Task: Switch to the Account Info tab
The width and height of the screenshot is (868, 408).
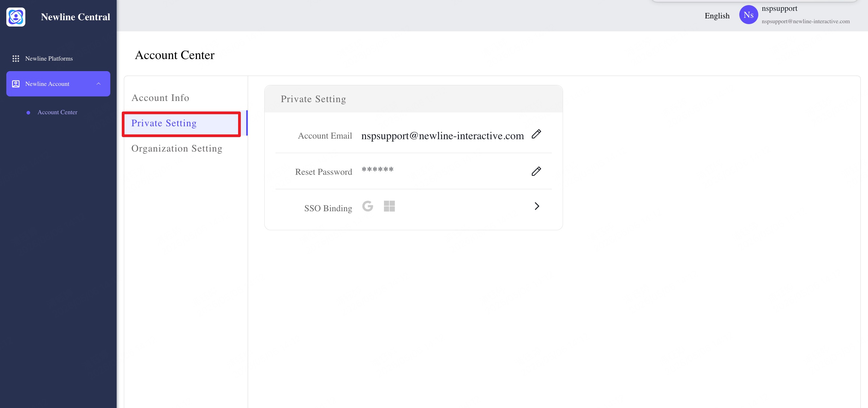Action: click(x=160, y=98)
